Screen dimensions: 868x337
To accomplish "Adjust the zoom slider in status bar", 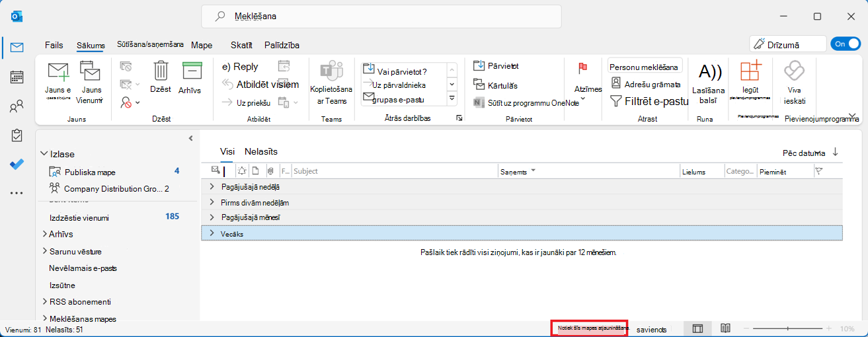I will (788, 328).
